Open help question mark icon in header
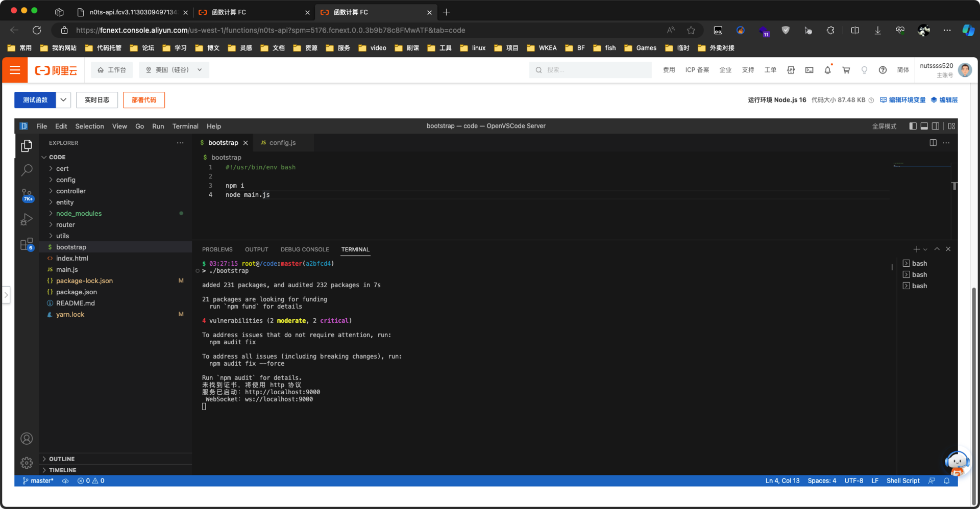Viewport: 980px width, 509px height. 883,70
